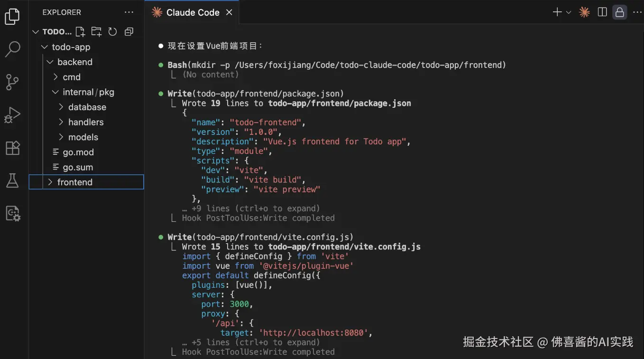The image size is (644, 359).
Task: Click the "vite preview" script value
Action: 286,189
